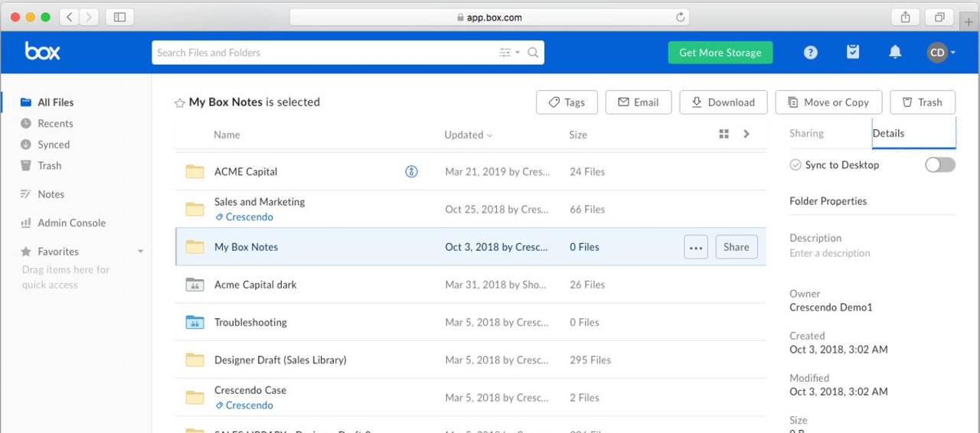Share the My Box Notes folder
Image resolution: width=980 pixels, height=433 pixels.
[736, 247]
